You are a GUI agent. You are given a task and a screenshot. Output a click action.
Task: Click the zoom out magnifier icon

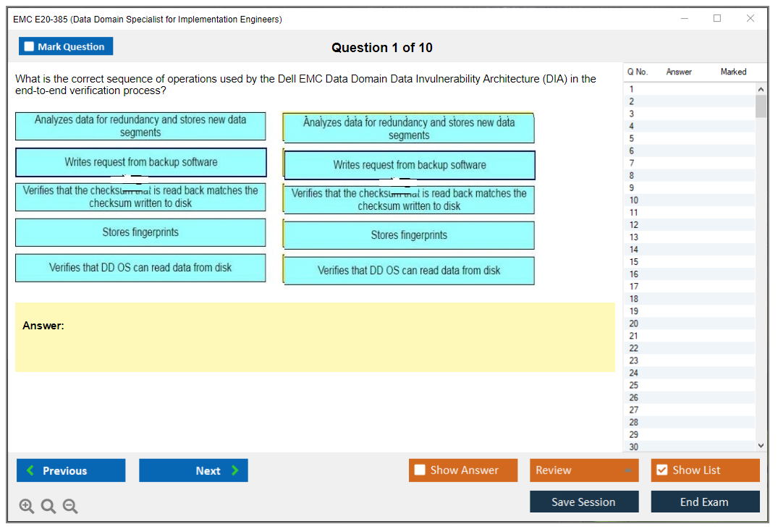[70, 507]
